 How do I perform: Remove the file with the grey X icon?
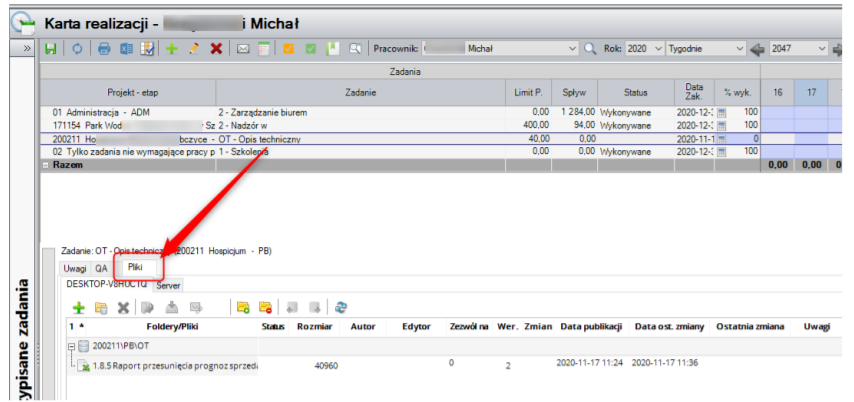pyautogui.click(x=123, y=308)
